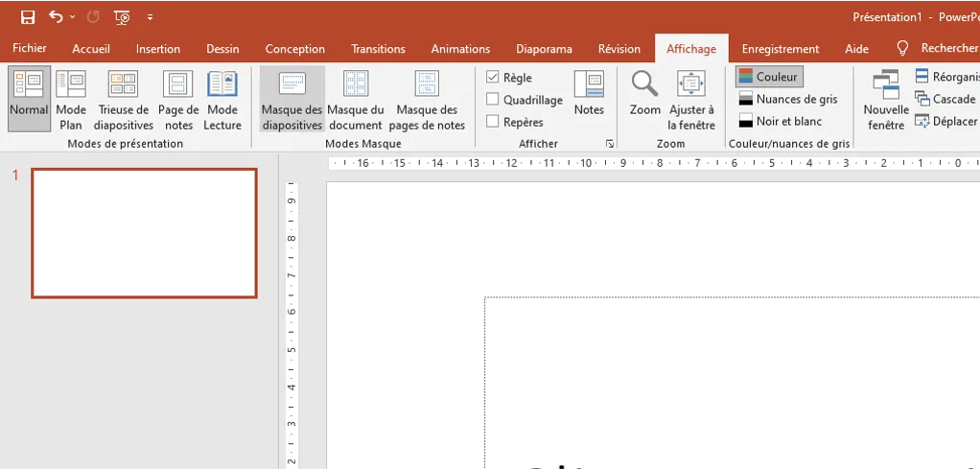Click the greyed-out redo arrow
Viewport: 980px width, 469px height.
tap(93, 17)
